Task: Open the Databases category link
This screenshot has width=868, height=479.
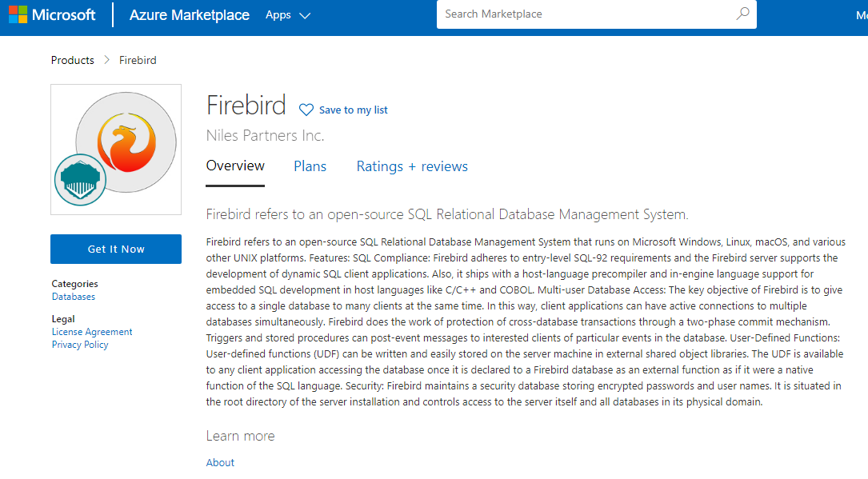Action: coord(74,297)
